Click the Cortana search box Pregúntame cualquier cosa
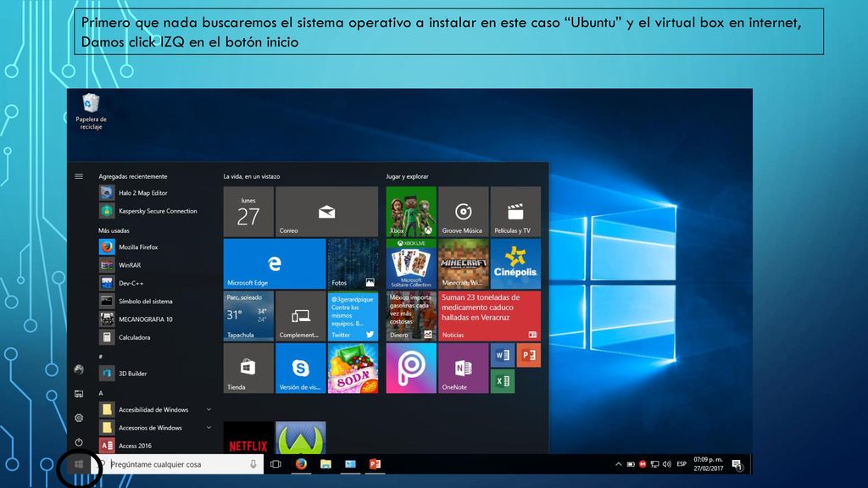The width and height of the screenshot is (868, 488). click(x=177, y=464)
